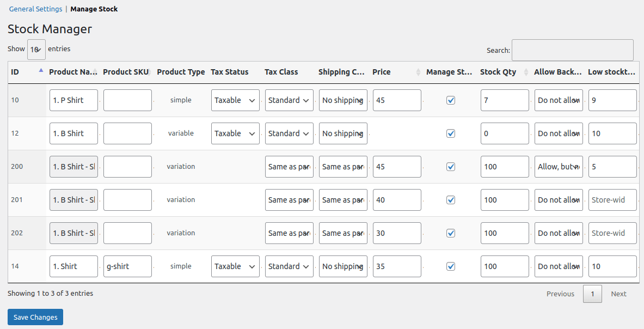Image resolution: width=644 pixels, height=329 pixels.
Task: Click the Product SKU field containing g-shirt
Action: click(x=127, y=266)
